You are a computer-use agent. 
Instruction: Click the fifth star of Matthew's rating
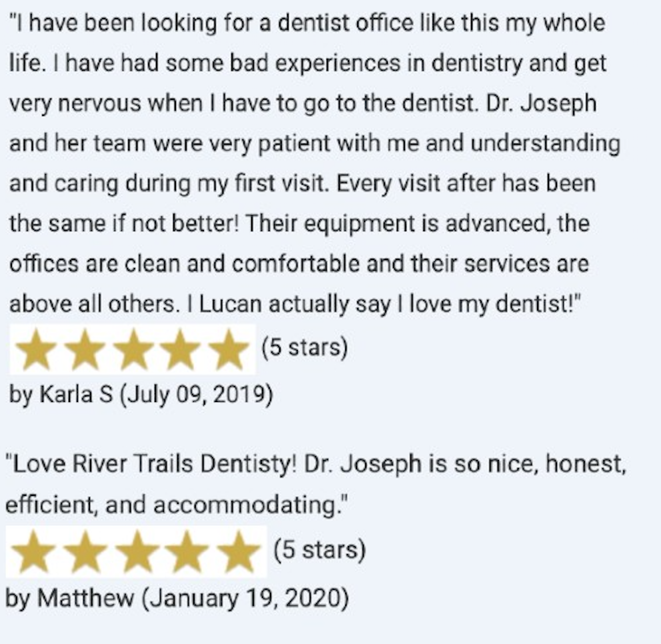pyautogui.click(x=238, y=551)
